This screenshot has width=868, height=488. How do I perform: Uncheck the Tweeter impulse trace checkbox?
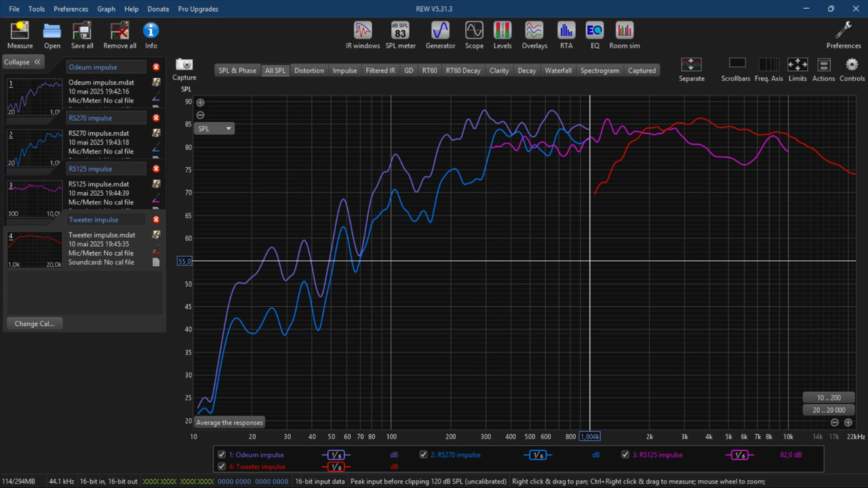coord(222,466)
